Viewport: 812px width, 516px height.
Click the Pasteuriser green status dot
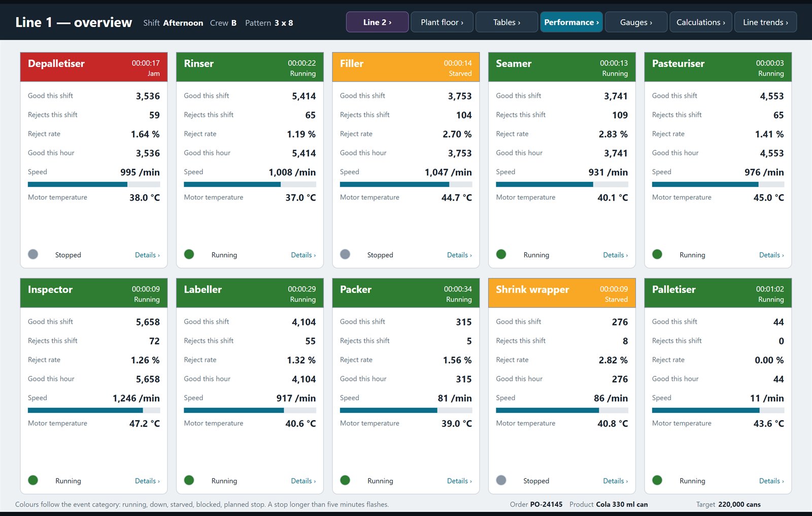(x=657, y=254)
